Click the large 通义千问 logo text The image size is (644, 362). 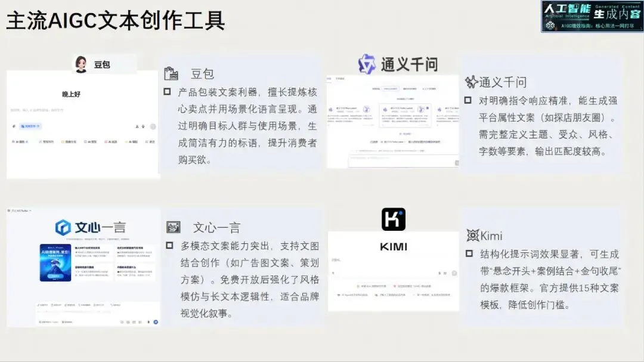409,64
